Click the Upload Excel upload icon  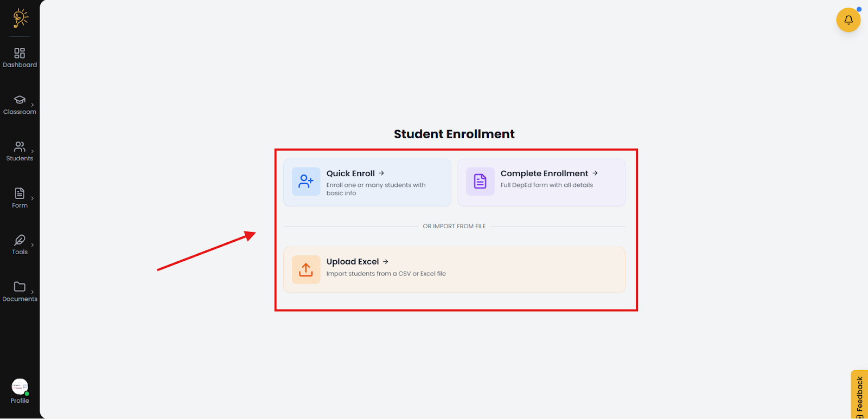pyautogui.click(x=306, y=270)
